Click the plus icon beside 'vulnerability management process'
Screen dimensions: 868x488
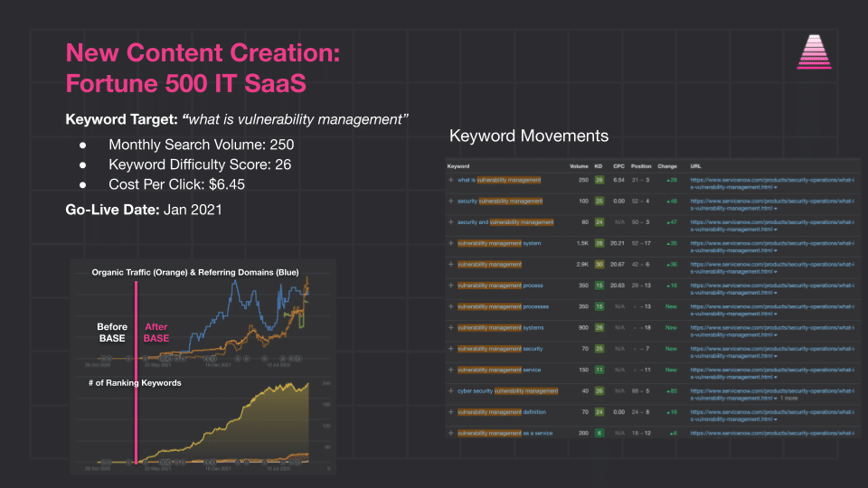[450, 285]
